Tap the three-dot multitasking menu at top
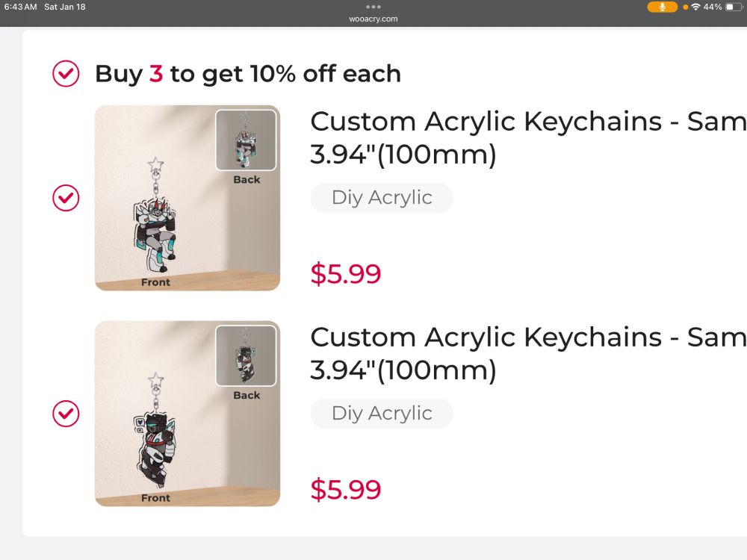Screen dimensions: 747x560 click(x=373, y=7)
